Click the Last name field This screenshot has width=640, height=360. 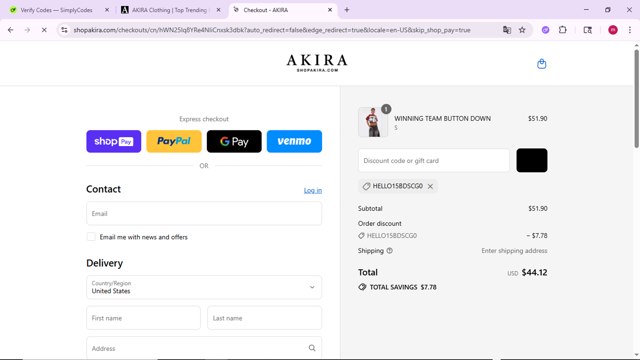(264, 318)
